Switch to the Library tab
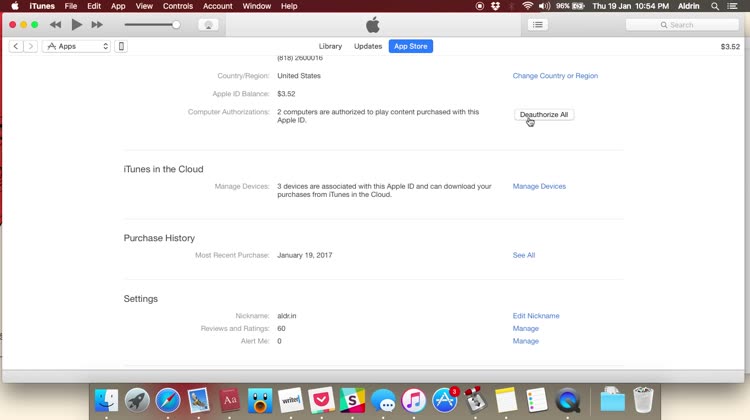The image size is (750, 420). 331,46
